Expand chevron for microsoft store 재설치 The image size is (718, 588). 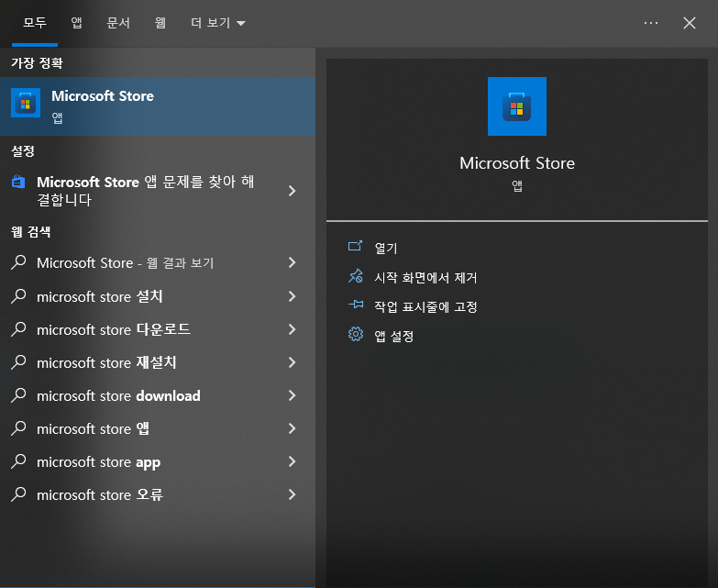[293, 362]
